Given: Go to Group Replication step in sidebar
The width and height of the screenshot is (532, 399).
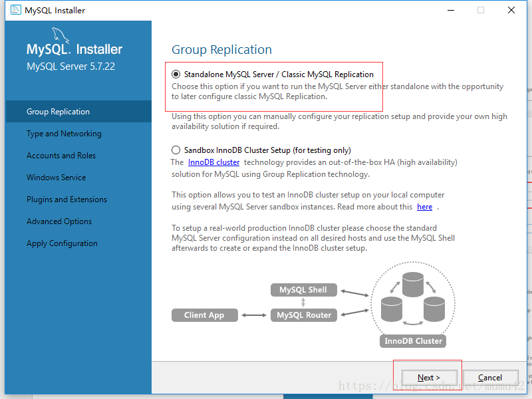Looking at the screenshot, I should point(78,111).
